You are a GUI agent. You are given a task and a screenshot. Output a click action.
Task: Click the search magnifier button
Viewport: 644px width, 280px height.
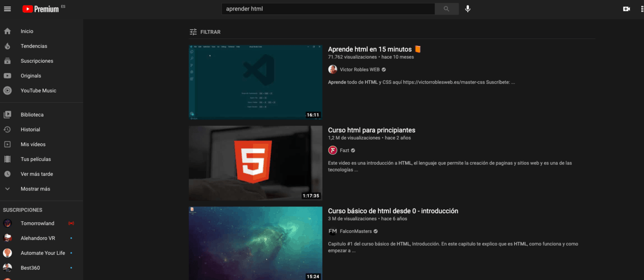point(447,9)
